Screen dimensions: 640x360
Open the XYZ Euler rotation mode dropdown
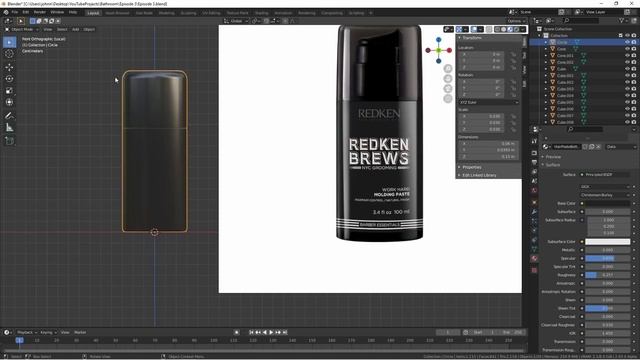click(x=489, y=102)
